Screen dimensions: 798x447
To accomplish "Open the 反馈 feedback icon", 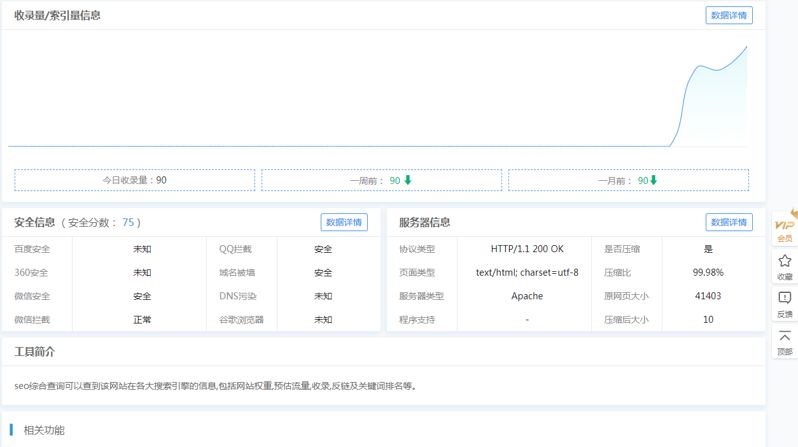I will [785, 303].
